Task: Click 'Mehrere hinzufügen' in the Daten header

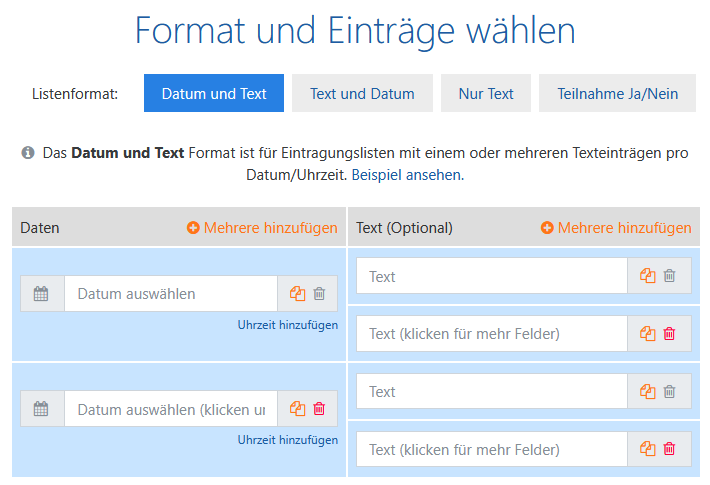Action: click(x=262, y=228)
